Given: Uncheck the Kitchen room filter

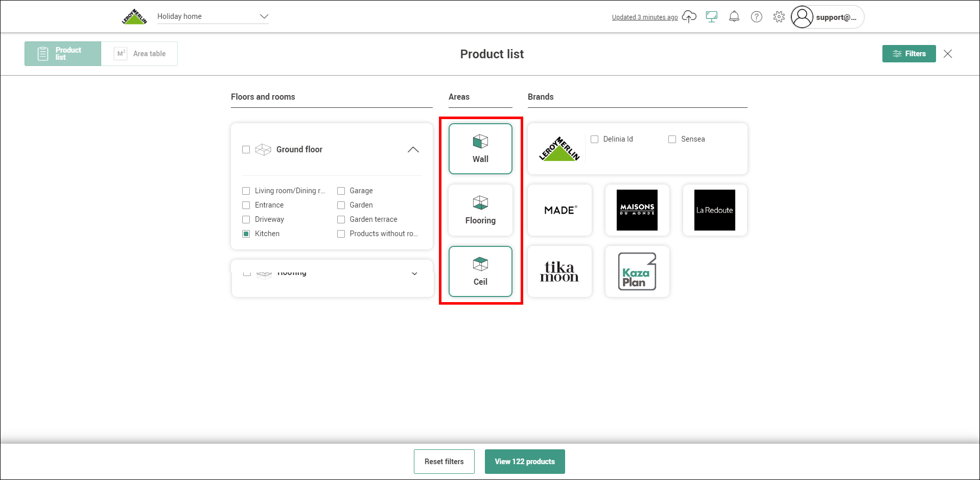Looking at the screenshot, I should click(x=246, y=234).
